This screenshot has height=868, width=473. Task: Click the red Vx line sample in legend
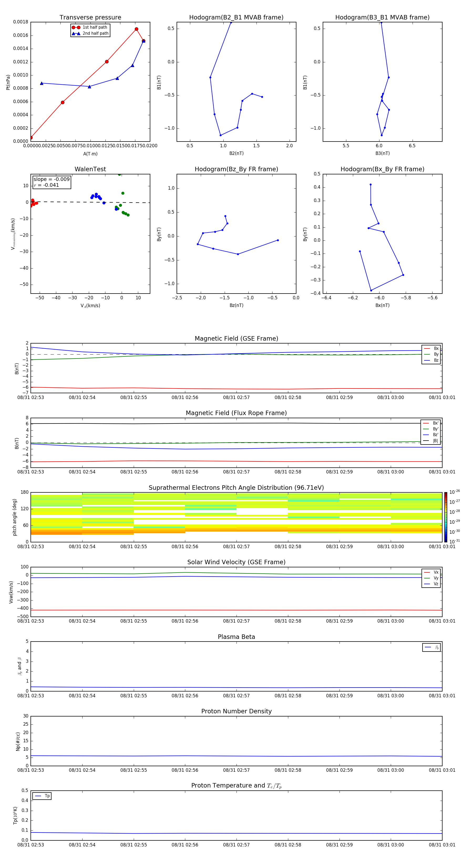pos(427,573)
